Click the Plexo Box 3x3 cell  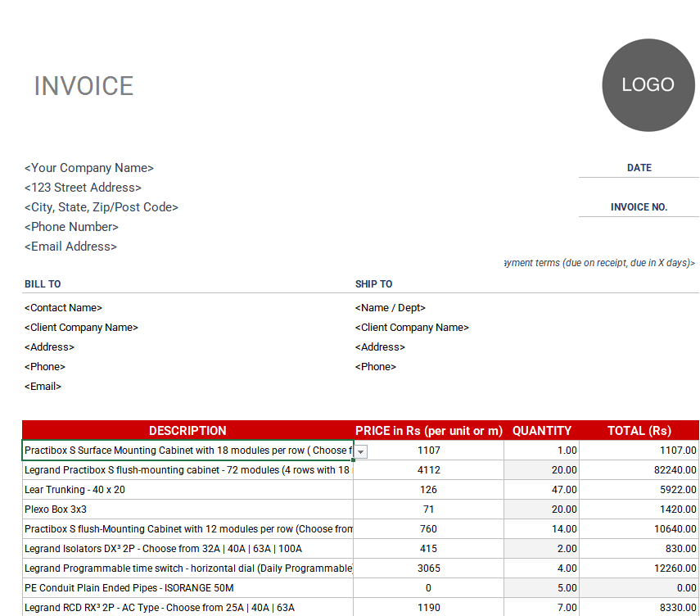tap(187, 510)
